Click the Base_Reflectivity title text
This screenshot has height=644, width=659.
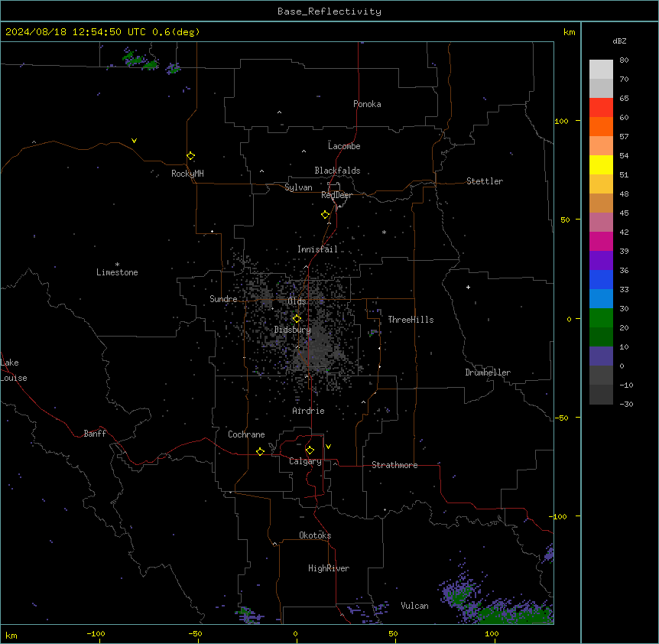click(329, 11)
